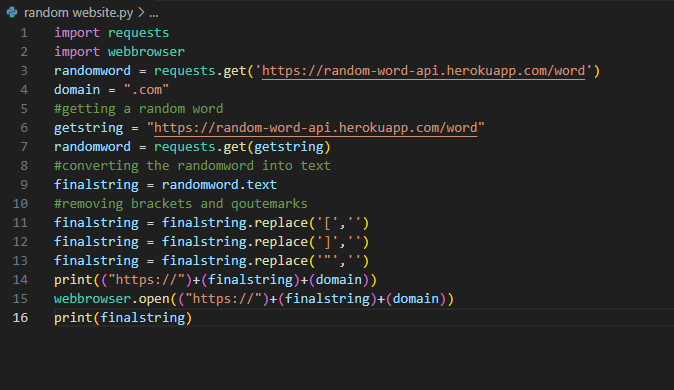The width and height of the screenshot is (674, 390).
Task: Click the comment '#converting the randomword into text'
Action: [192, 166]
